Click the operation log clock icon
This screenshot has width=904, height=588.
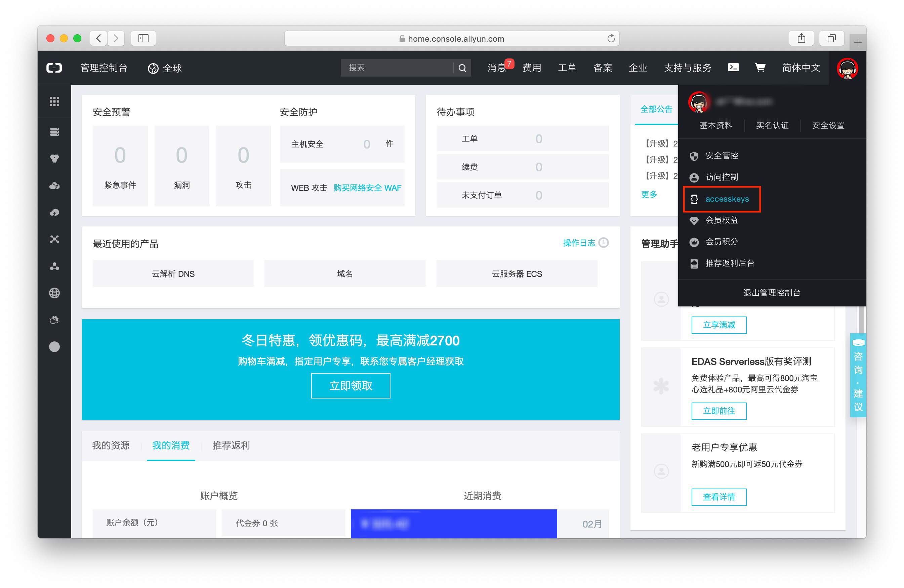click(x=603, y=243)
